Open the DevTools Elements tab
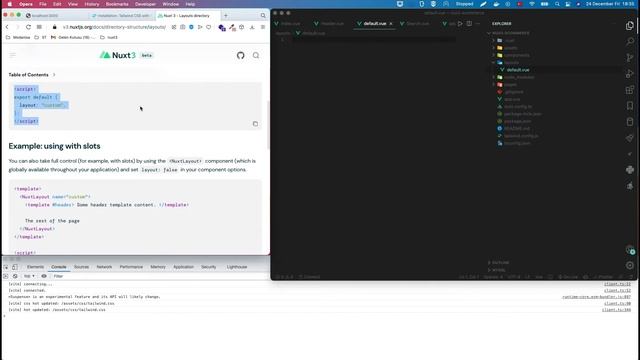 click(35, 267)
